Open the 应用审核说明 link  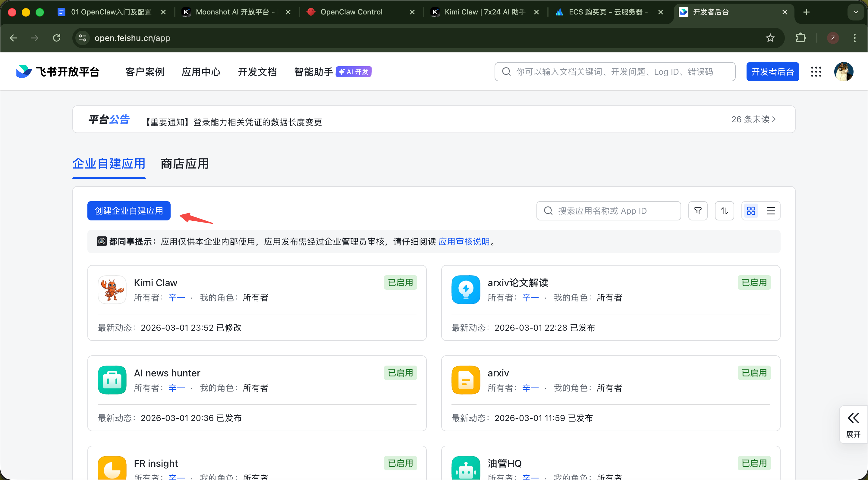(464, 242)
